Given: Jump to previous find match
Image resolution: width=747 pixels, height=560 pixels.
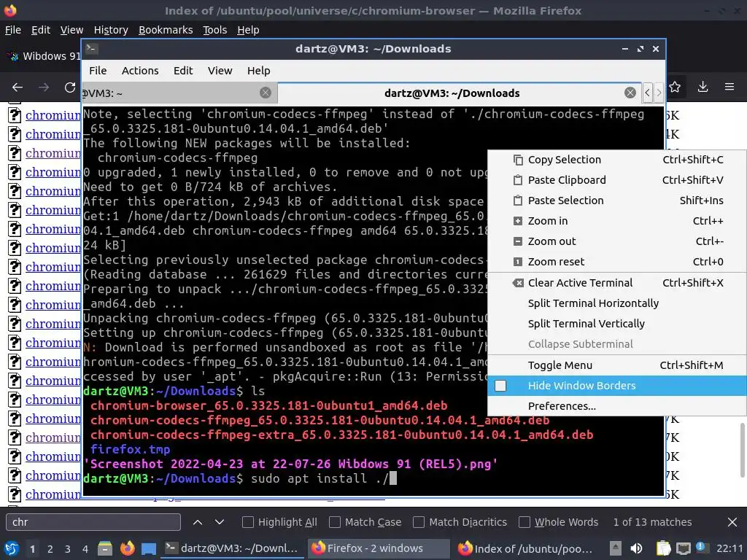Looking at the screenshot, I should pyautogui.click(x=198, y=522).
